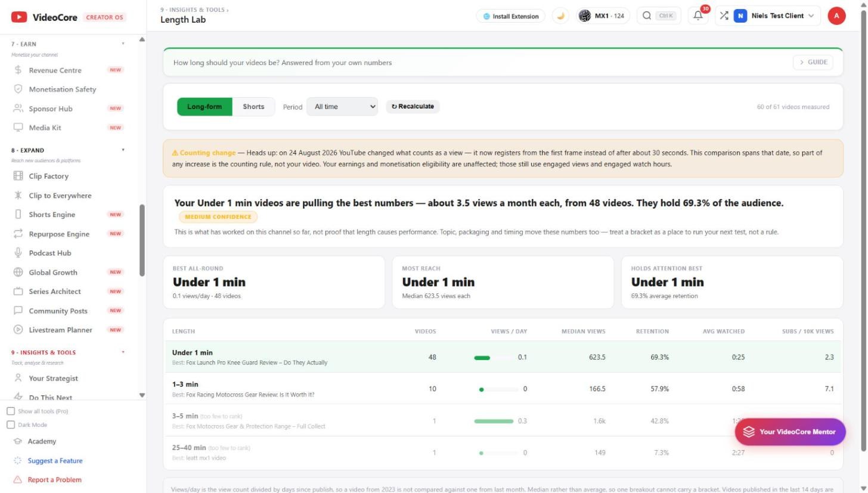The width and height of the screenshot is (868, 493).
Task: Enable Show all tools (Pro) checkbox
Action: (x=11, y=411)
